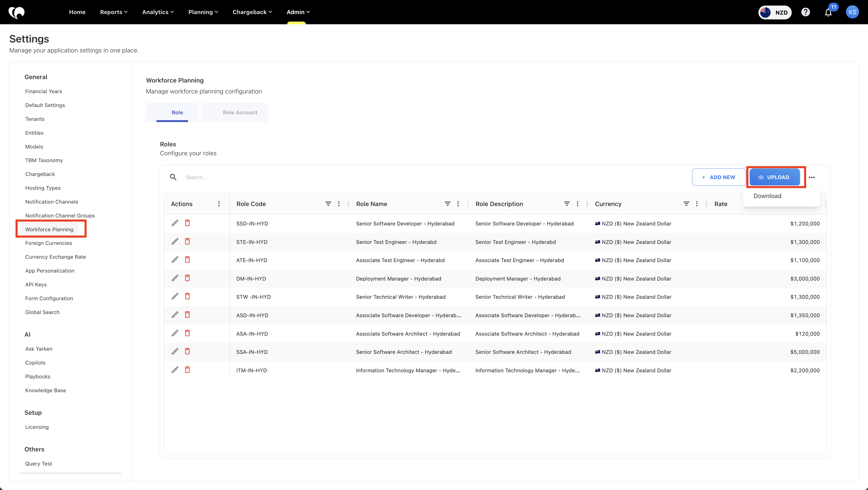Open Licensing under Setup

[37, 427]
